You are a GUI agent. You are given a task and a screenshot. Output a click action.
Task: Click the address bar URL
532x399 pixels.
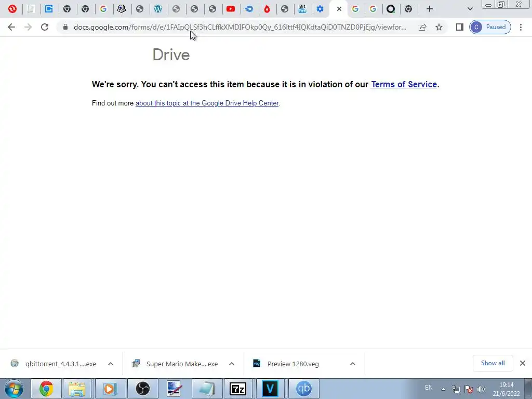pyautogui.click(x=240, y=27)
